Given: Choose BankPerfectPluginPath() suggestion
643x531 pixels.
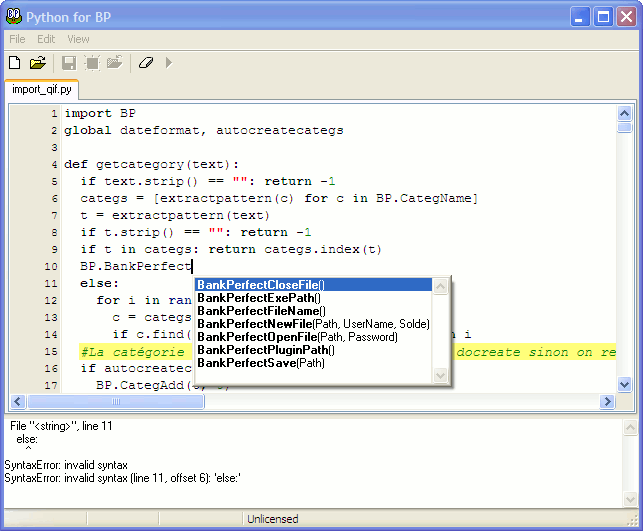Looking at the screenshot, I should [x=314, y=350].
